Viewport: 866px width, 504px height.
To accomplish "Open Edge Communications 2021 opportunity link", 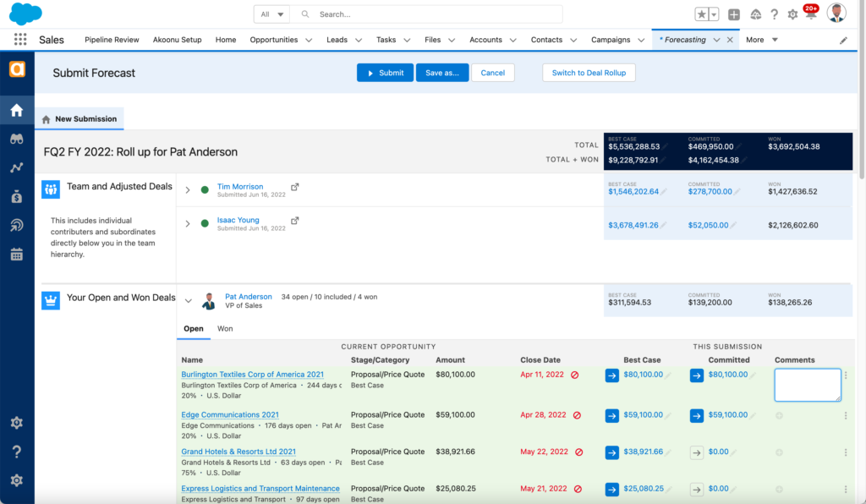I will [x=230, y=415].
